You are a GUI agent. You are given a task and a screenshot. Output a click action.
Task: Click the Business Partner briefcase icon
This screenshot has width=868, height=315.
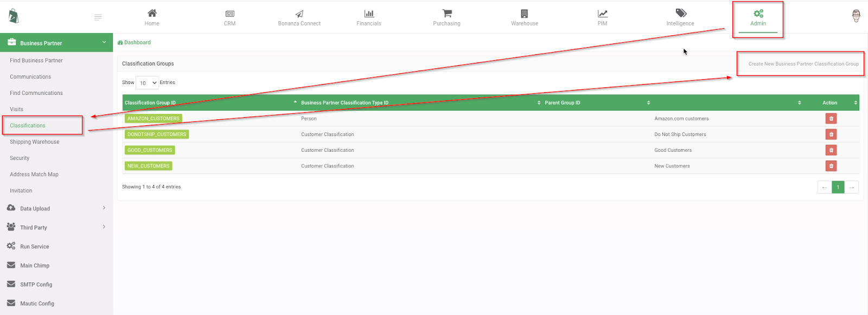pyautogui.click(x=11, y=42)
